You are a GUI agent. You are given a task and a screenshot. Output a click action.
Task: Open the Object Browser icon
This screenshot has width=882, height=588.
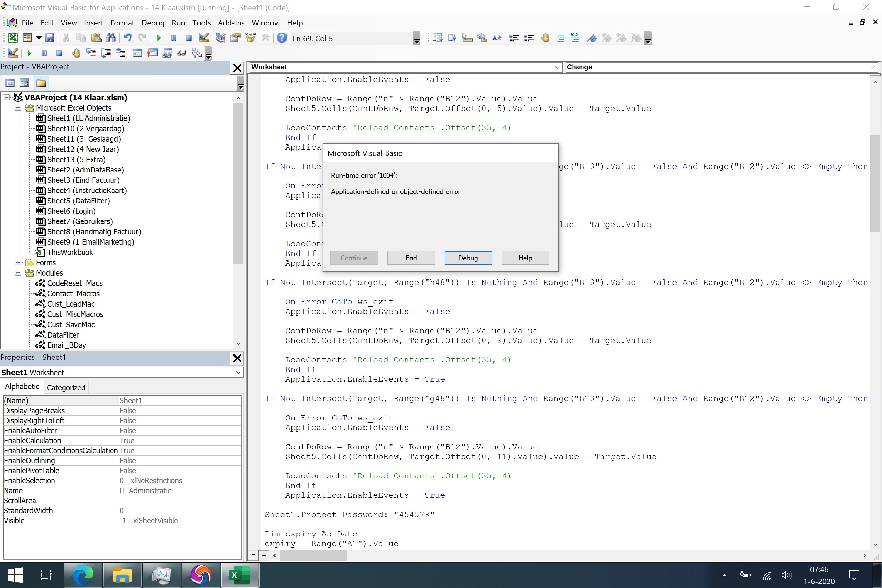tap(250, 38)
